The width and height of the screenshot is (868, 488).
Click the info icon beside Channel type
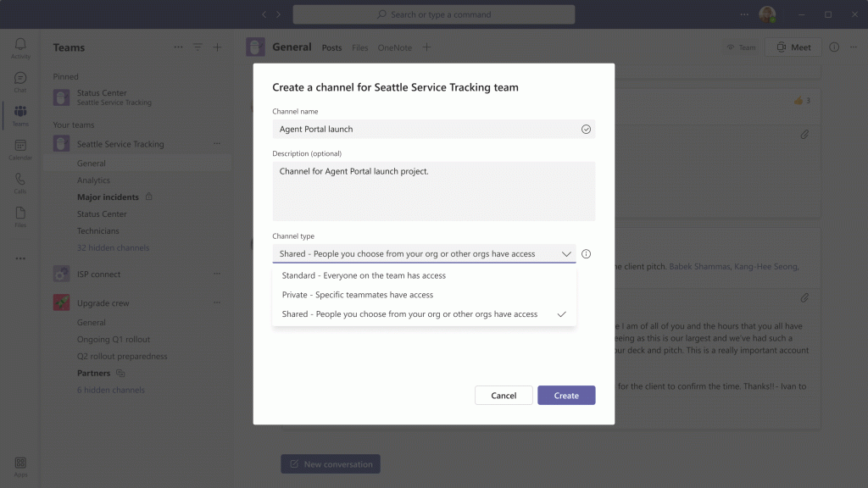tap(586, 253)
